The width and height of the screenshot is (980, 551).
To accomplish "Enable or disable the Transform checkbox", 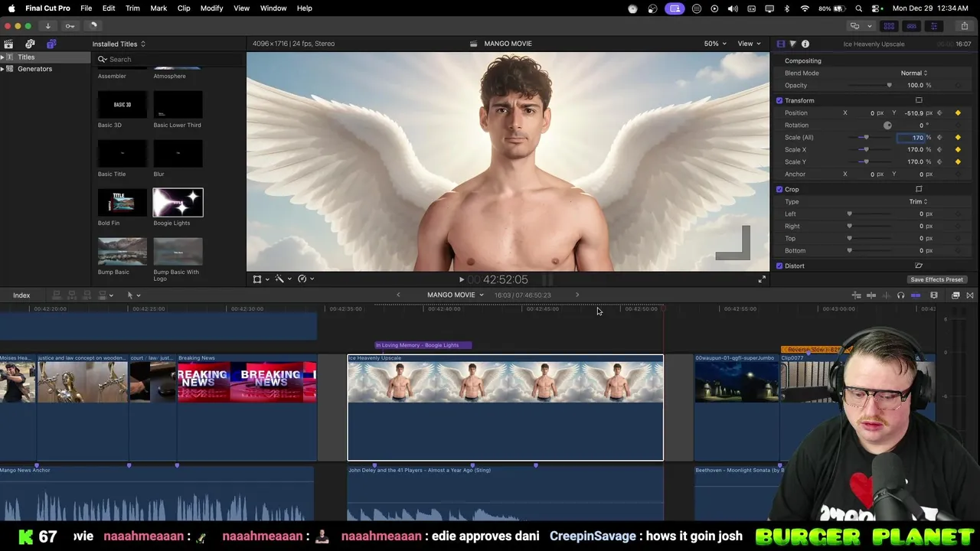I will (x=779, y=100).
